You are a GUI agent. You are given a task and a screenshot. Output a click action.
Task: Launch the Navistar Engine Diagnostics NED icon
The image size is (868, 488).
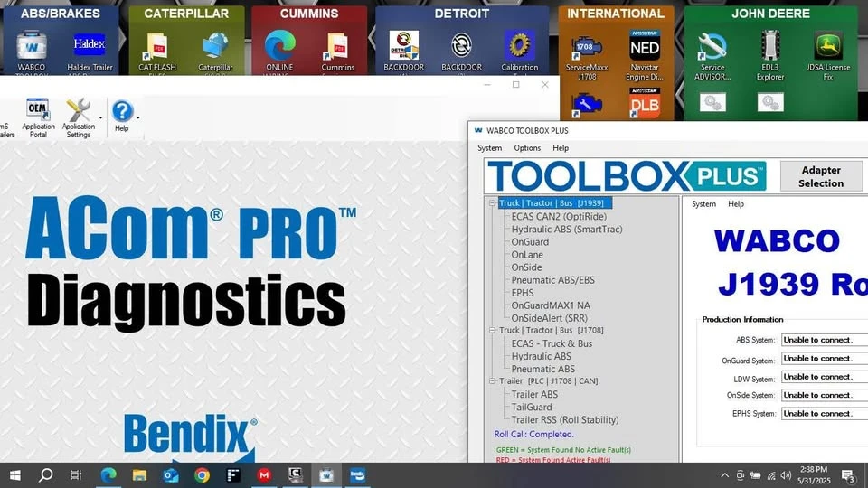pyautogui.click(x=645, y=56)
